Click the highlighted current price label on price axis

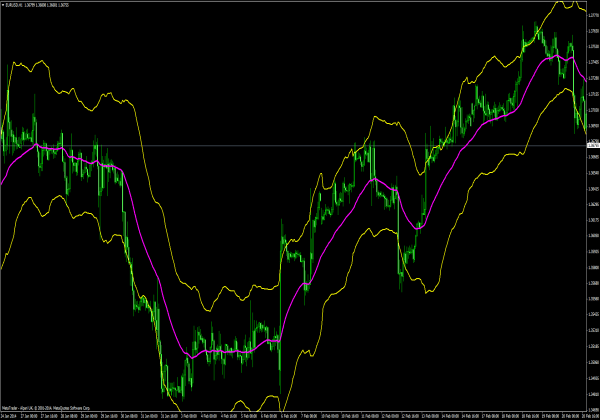pos(593,147)
